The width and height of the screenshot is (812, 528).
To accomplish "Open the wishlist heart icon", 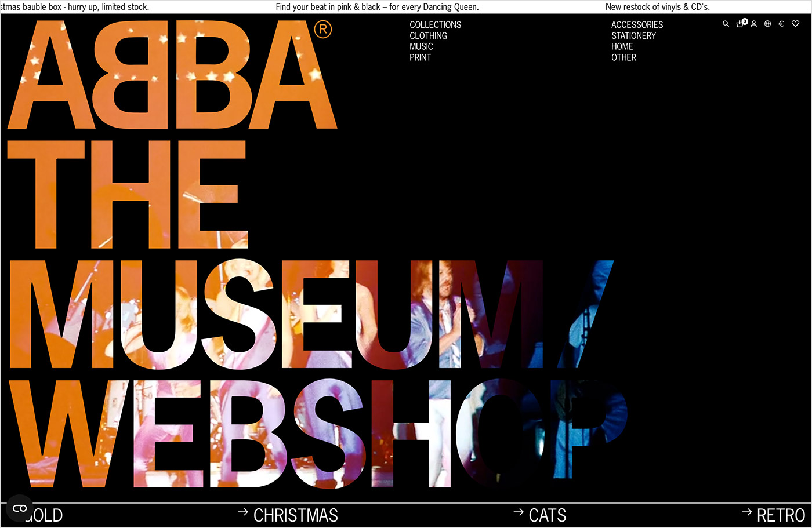I will 795,24.
